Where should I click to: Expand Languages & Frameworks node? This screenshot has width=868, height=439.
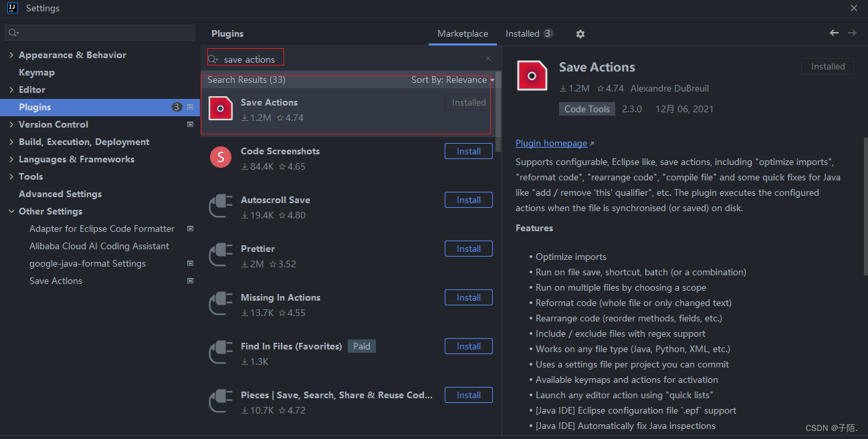click(11, 159)
